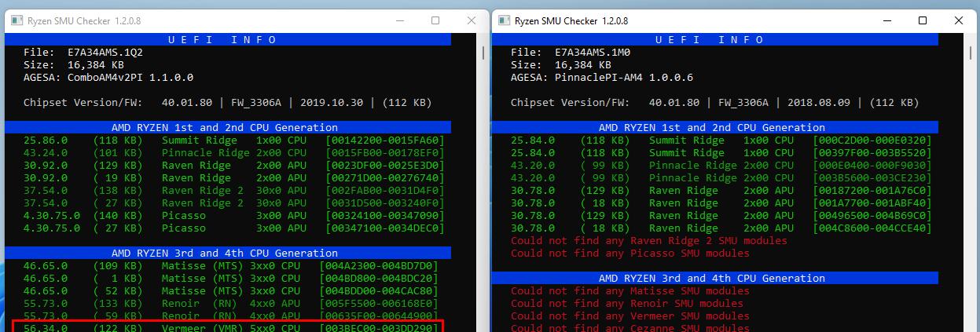
Task: Click the Raven Ridge 2 row sized 138 KB
Action: pos(234,191)
